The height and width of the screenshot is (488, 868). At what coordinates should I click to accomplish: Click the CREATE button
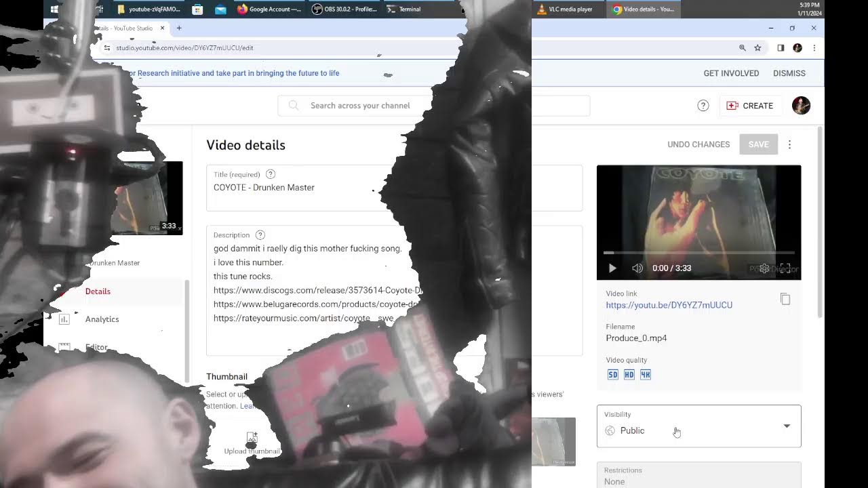pyautogui.click(x=750, y=106)
